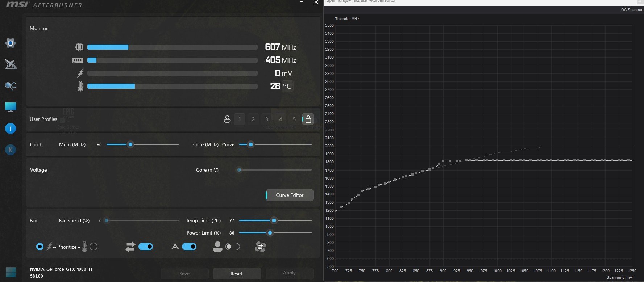This screenshot has width=644, height=282.
Task: Toggle the link limits switch
Action: [x=146, y=247]
